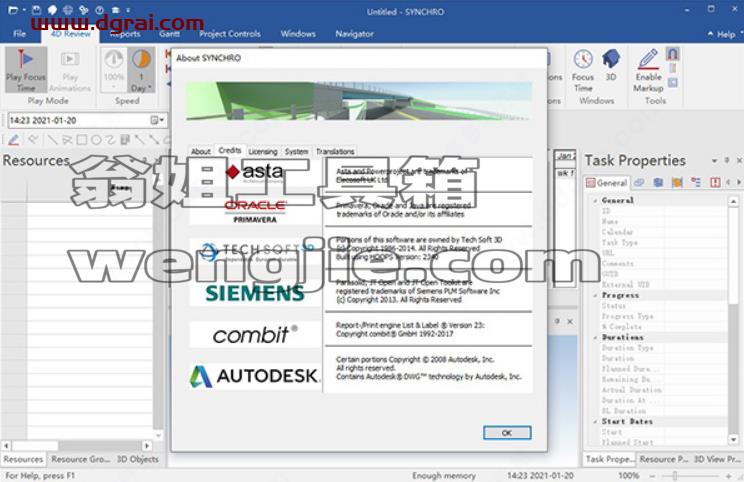Click the globe icon in quick access bar
The width and height of the screenshot is (744, 482).
click(x=68, y=9)
